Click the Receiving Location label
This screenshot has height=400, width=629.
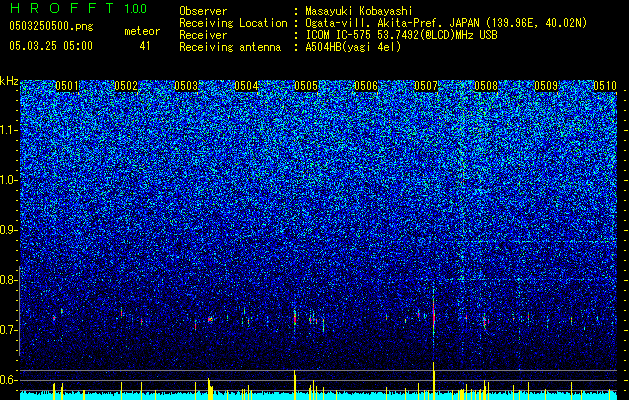pos(233,23)
